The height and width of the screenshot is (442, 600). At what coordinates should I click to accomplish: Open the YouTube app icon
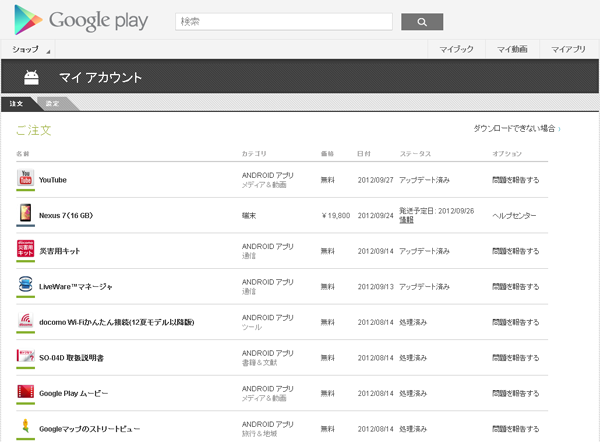coord(26,178)
